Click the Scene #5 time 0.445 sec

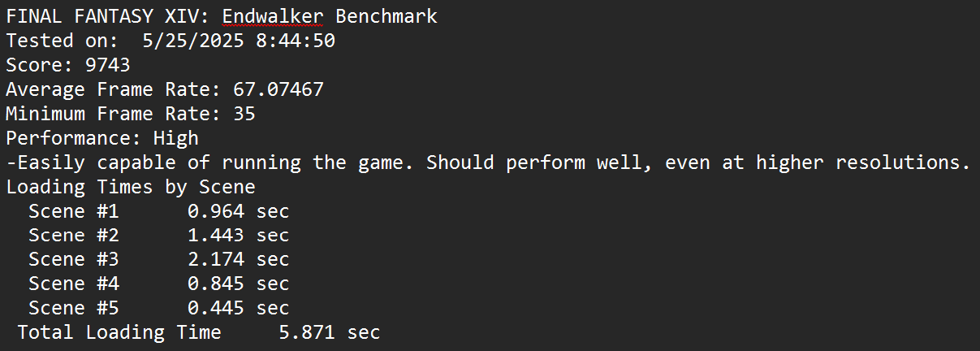coord(238,309)
